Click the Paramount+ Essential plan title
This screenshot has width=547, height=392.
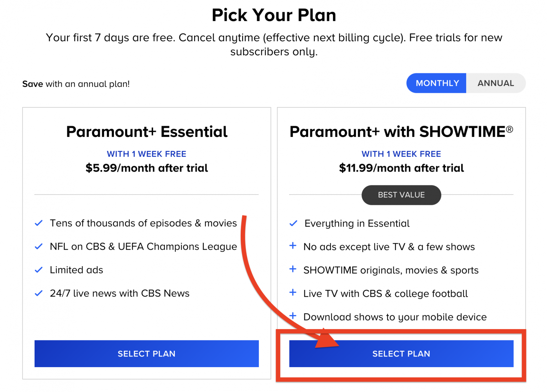[146, 132]
